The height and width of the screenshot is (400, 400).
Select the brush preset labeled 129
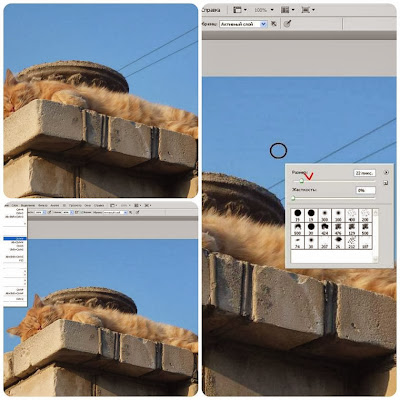[x=352, y=229]
